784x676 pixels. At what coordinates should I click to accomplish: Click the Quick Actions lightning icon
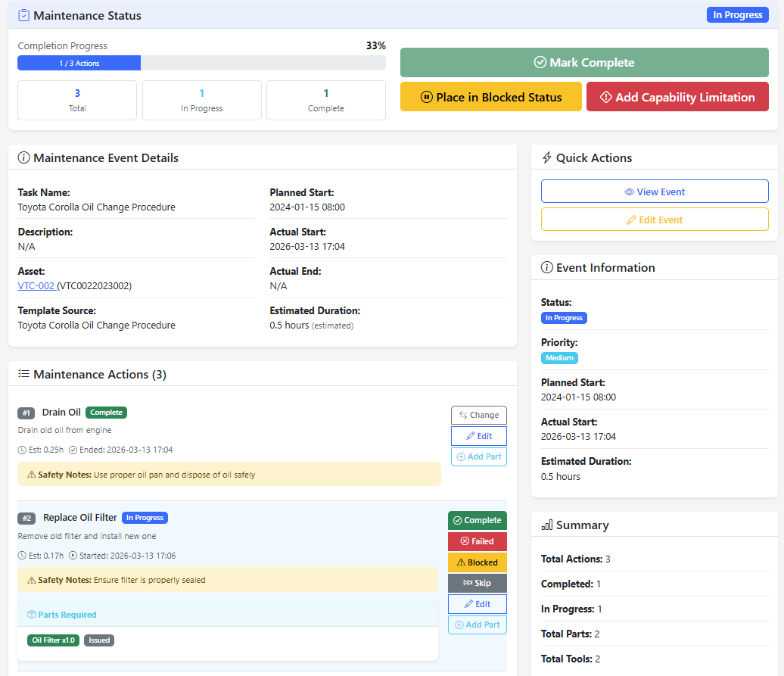point(547,158)
